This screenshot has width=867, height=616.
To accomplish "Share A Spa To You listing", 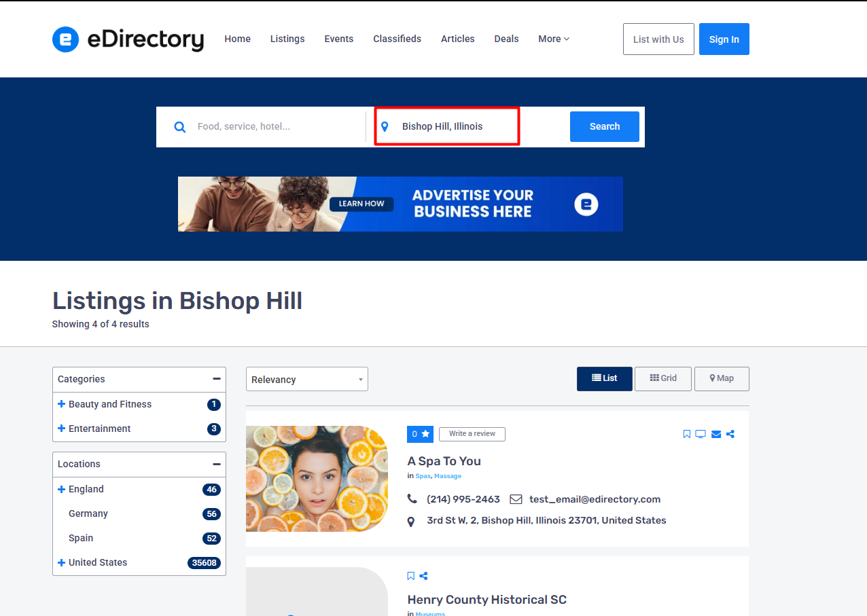I will pos(730,434).
